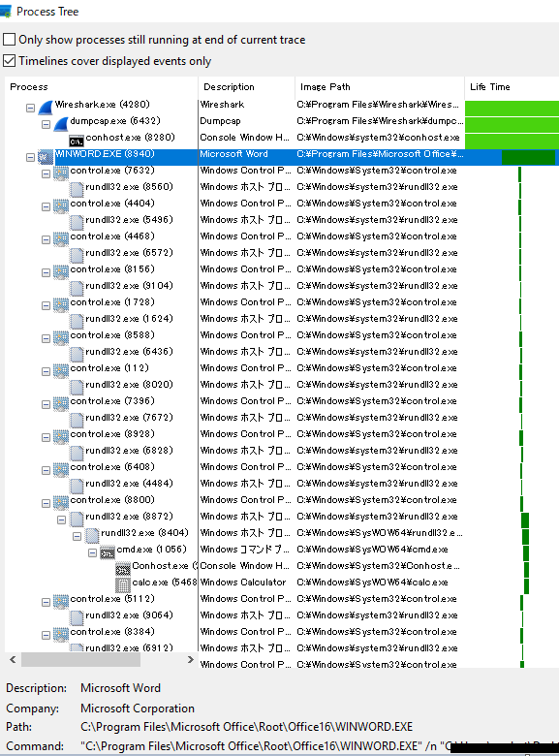Click the control.exe (1728) icon

[61, 305]
